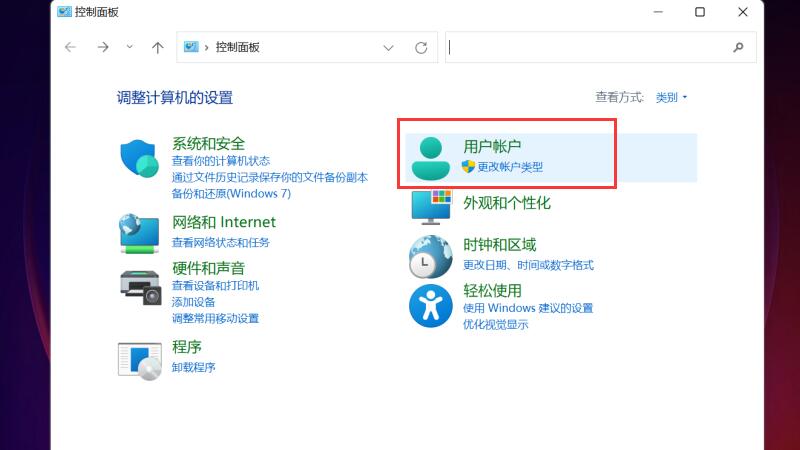Expand the 类别 view-by dropdown
This screenshot has height=450, width=800.
(671, 97)
